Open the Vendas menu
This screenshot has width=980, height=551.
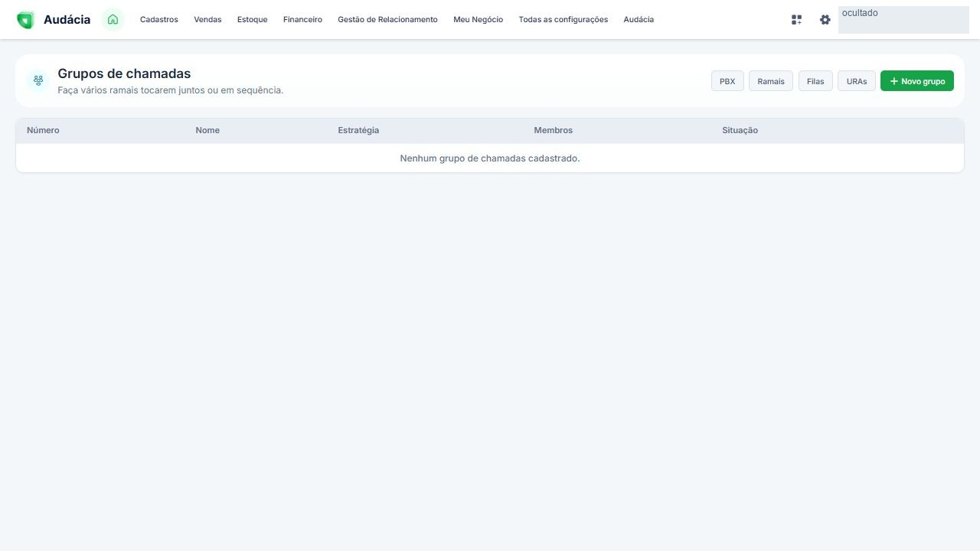point(207,20)
